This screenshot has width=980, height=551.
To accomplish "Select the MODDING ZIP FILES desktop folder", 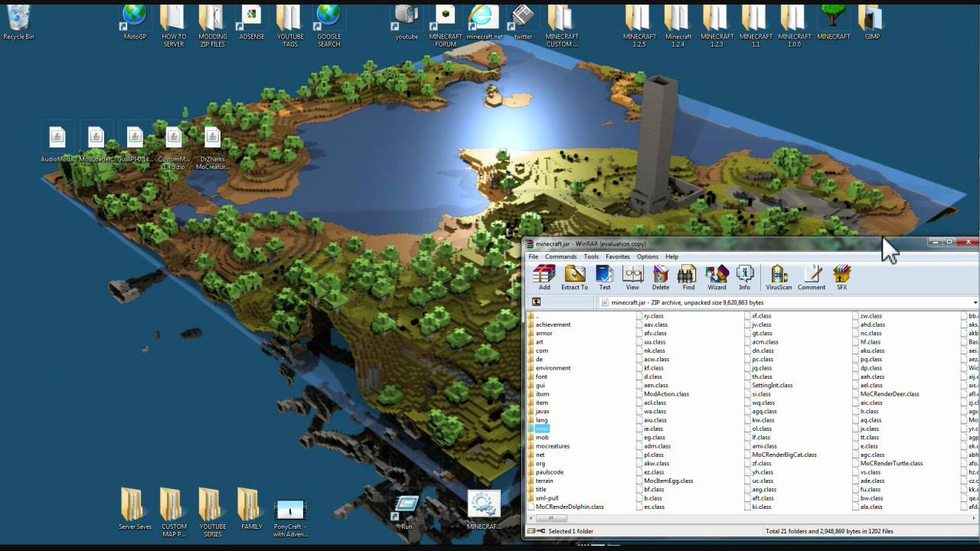I will [212, 25].
